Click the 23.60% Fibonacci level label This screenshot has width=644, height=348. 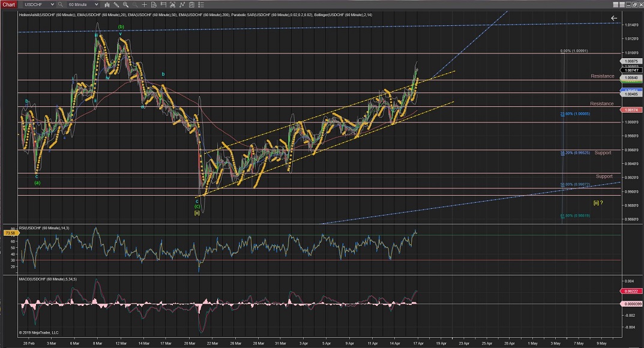pyautogui.click(x=575, y=113)
